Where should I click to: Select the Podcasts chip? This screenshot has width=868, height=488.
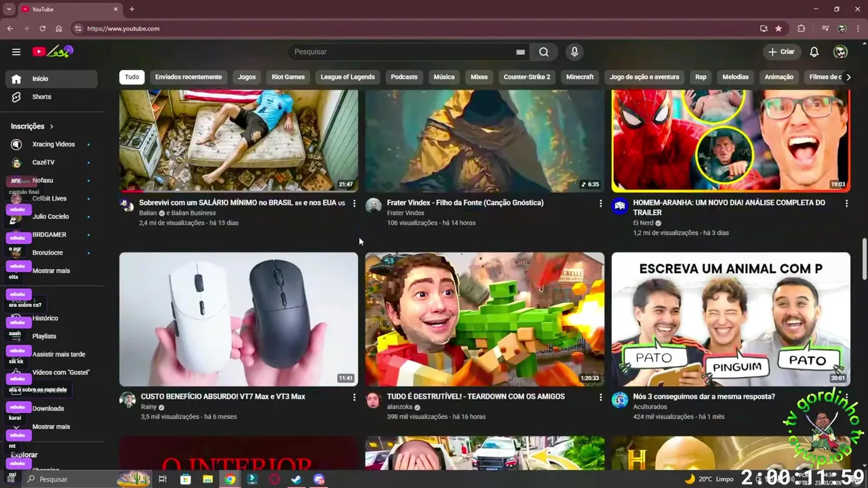(404, 77)
